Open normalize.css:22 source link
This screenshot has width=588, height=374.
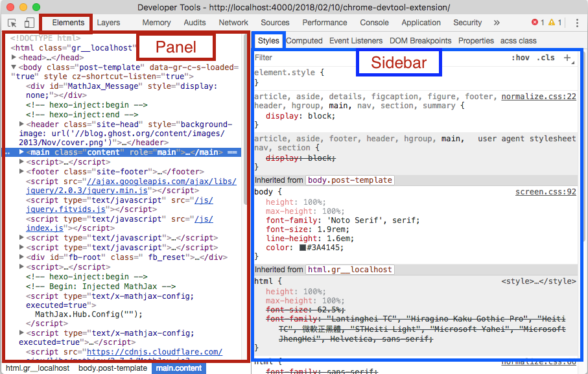click(539, 97)
